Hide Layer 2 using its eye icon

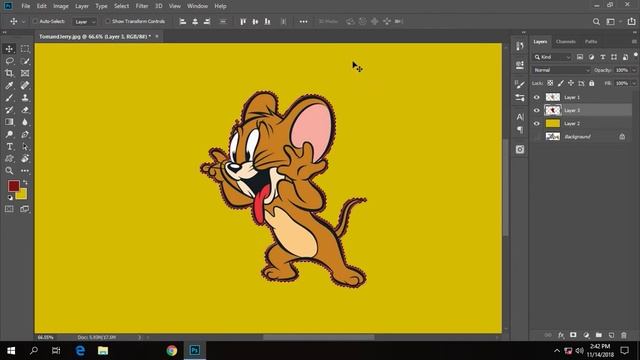537,123
